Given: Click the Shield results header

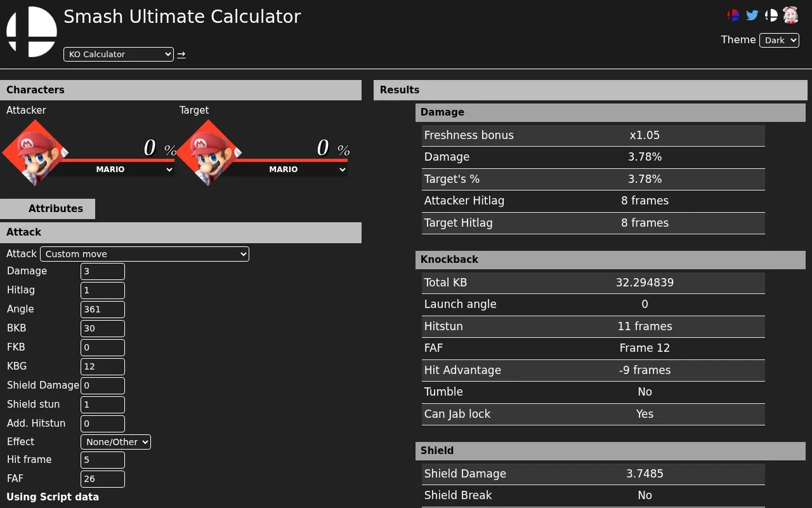Looking at the screenshot, I should click(x=610, y=451).
